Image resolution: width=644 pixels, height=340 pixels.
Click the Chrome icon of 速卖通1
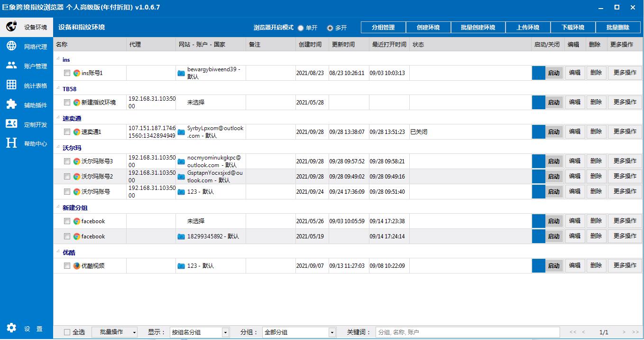(77, 132)
